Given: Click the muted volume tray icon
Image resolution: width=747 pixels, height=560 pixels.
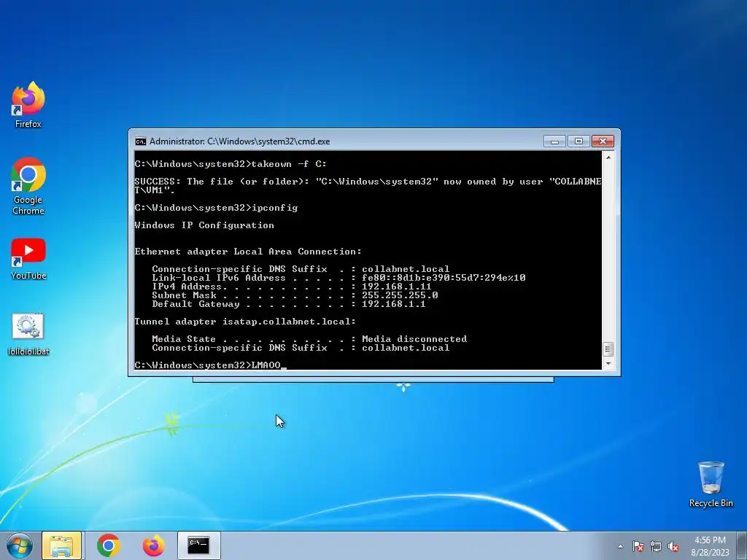Looking at the screenshot, I should (x=673, y=546).
